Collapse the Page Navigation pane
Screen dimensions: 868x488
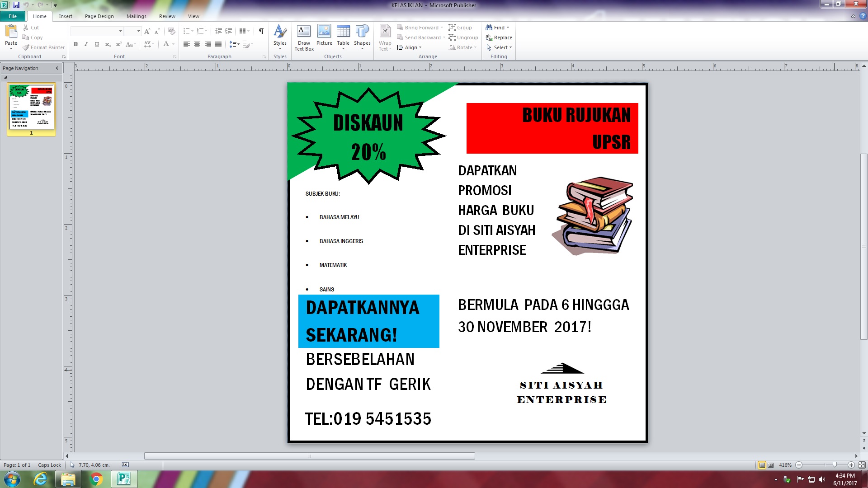(x=57, y=68)
